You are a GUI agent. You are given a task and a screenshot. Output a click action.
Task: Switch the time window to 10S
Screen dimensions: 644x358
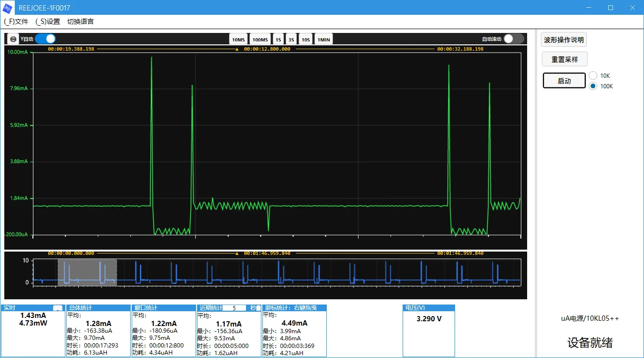(x=305, y=40)
